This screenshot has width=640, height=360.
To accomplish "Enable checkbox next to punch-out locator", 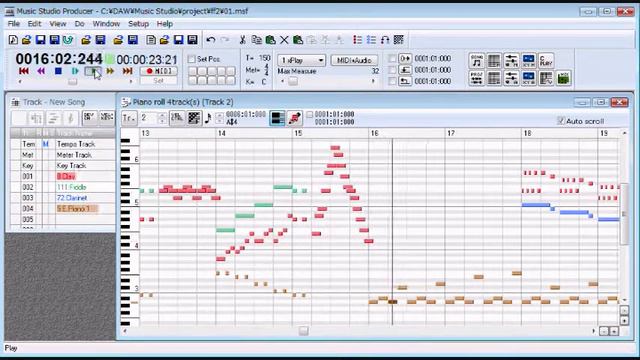I will coord(392,70).
